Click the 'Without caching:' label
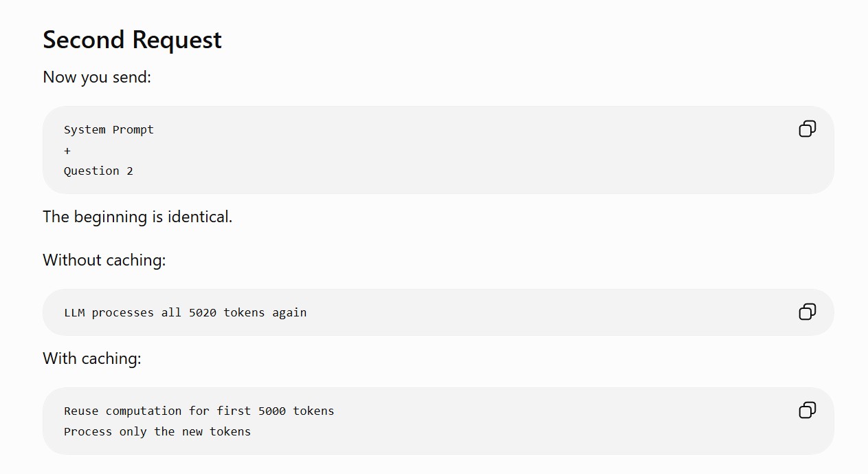The image size is (868, 474). coord(104,260)
